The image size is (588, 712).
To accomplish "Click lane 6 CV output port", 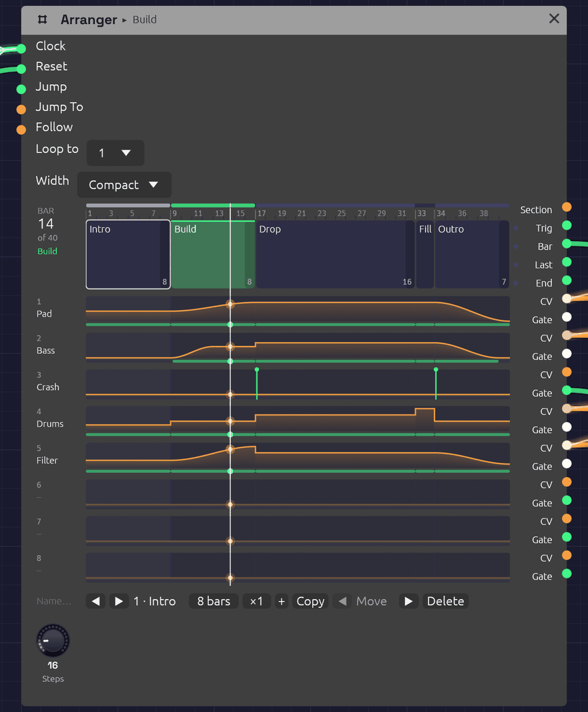I will click(x=567, y=482).
